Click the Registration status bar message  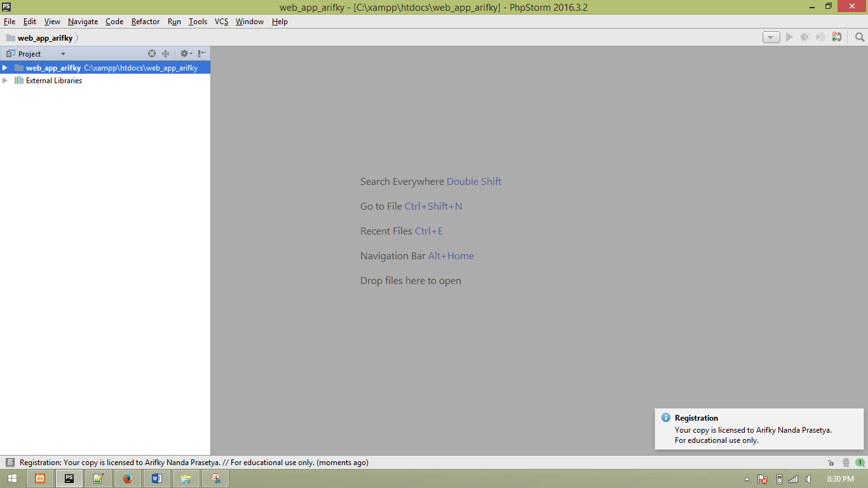click(x=194, y=463)
